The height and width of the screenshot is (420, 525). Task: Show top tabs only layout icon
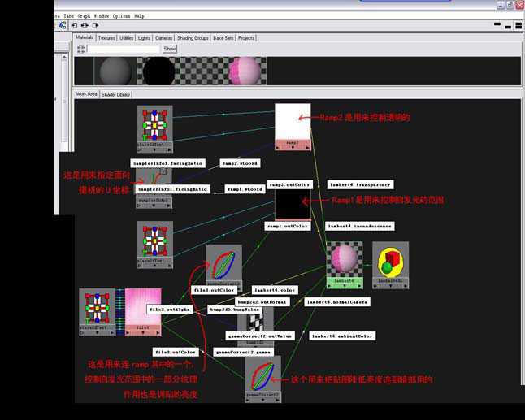[497, 24]
